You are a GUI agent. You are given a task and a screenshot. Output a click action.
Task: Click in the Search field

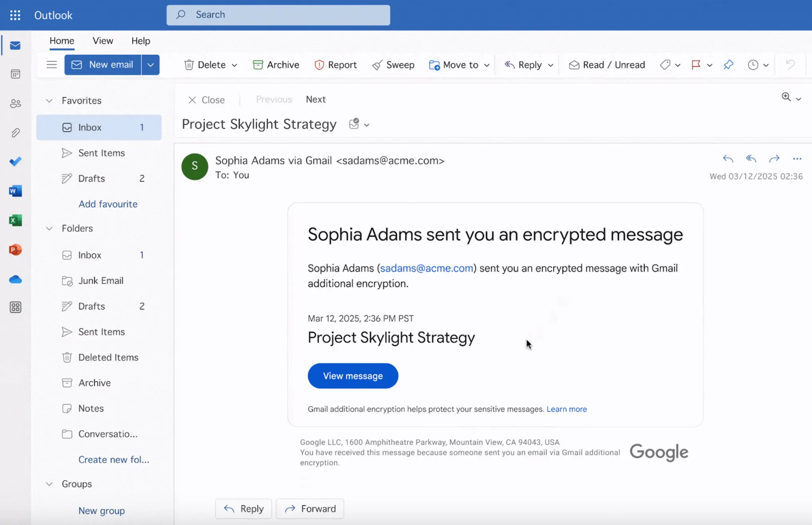[x=278, y=15]
